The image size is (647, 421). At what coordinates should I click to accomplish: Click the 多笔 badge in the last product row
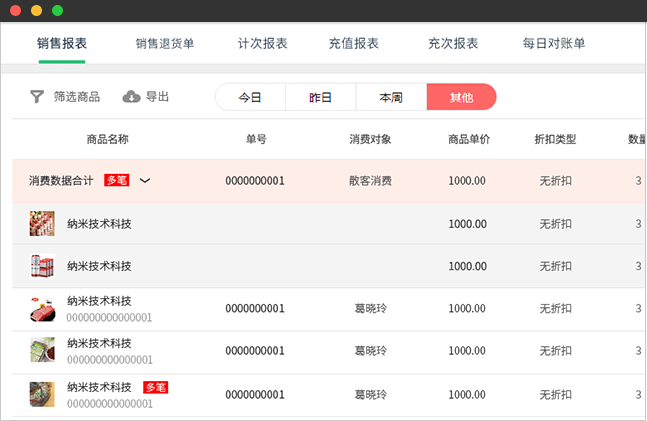[x=156, y=387]
